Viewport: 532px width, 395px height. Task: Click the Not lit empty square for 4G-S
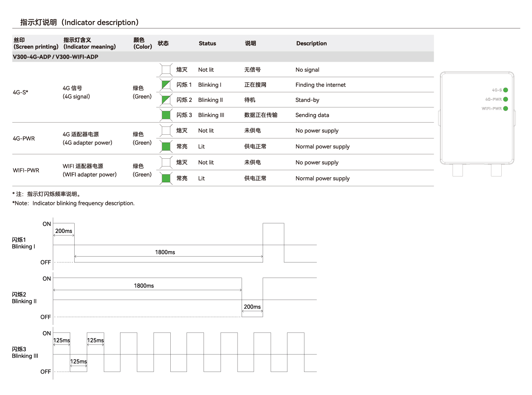165,69
